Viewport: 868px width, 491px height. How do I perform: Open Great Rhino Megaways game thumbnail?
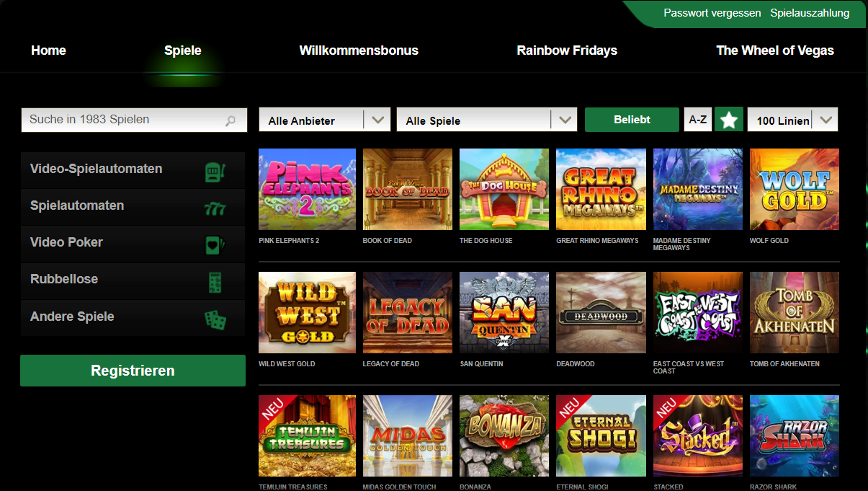pyautogui.click(x=601, y=189)
